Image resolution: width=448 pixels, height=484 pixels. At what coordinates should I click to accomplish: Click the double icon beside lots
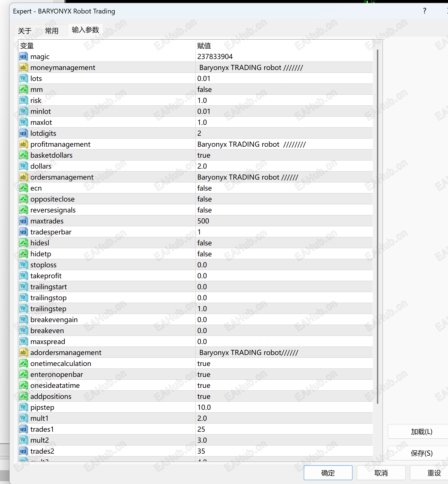tap(23, 78)
